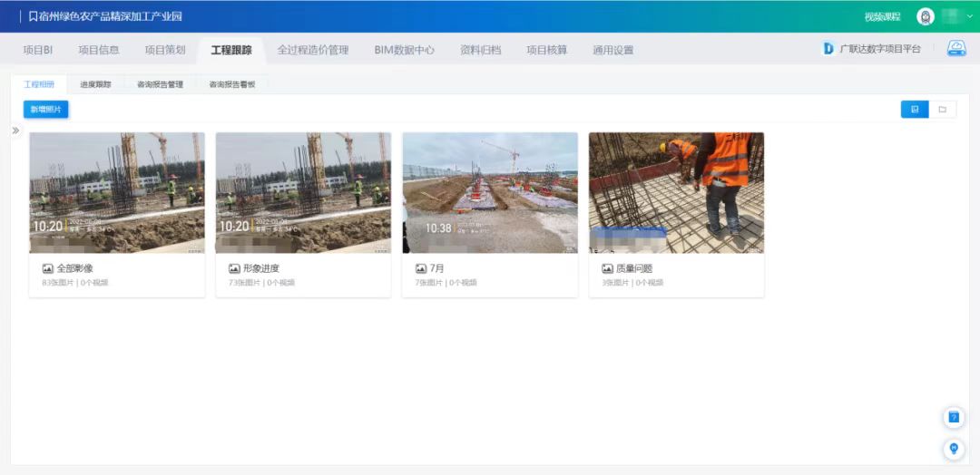Open the 形象进度 album thumbnail

303,192
